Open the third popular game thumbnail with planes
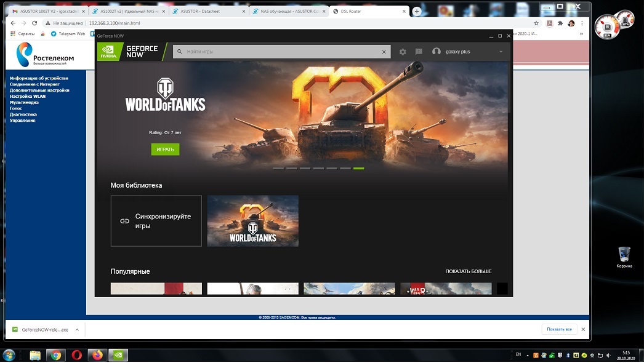 (349, 289)
